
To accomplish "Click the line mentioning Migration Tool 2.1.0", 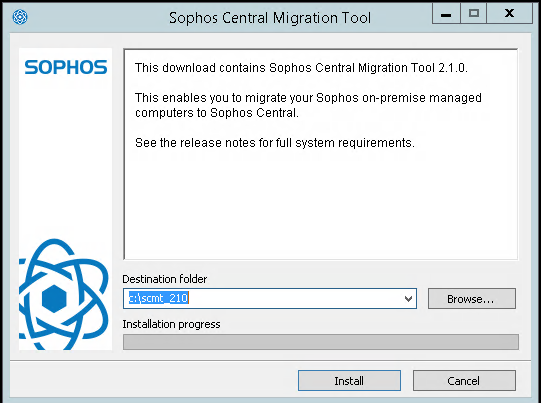I will click(x=301, y=68).
